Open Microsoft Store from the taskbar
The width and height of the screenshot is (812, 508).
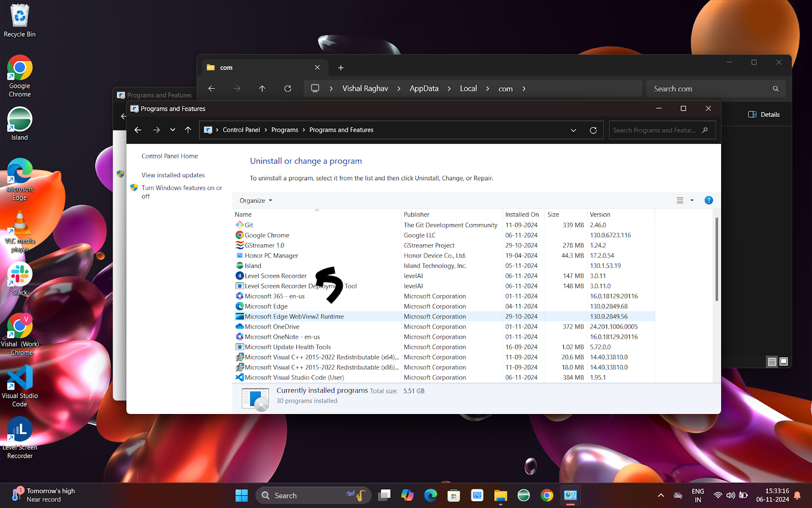(454, 495)
